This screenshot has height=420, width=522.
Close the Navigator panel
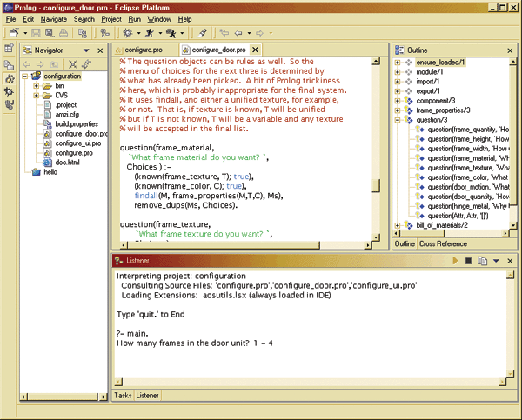100,50
